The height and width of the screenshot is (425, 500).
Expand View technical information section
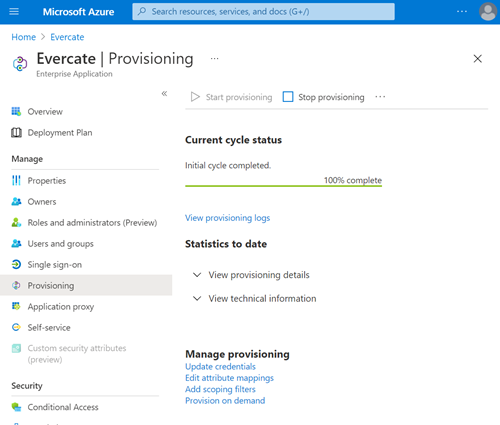[x=255, y=298]
